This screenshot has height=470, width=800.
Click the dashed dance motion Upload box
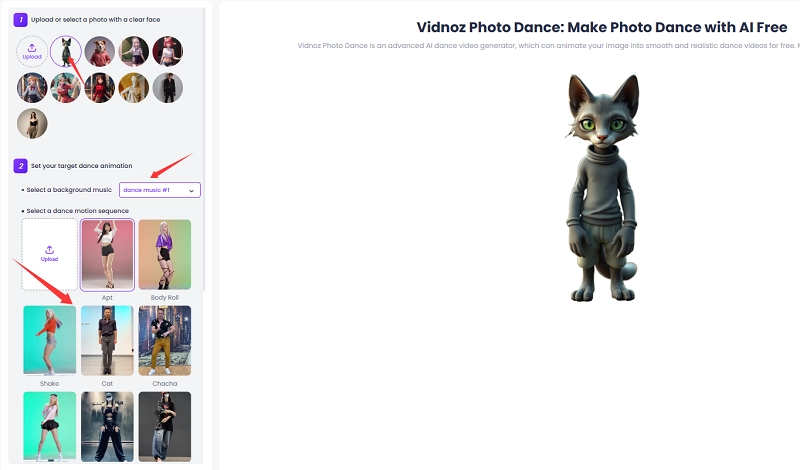(49, 254)
